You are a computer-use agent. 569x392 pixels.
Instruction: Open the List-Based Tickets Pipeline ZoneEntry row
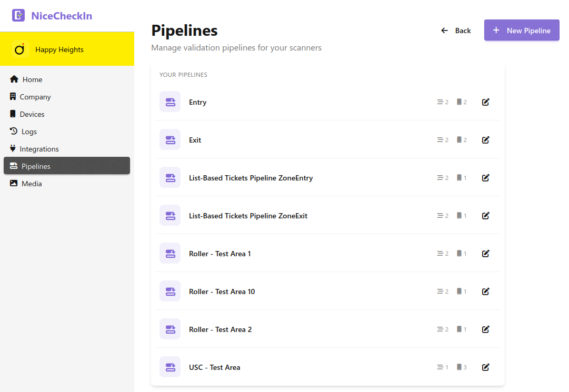click(251, 177)
